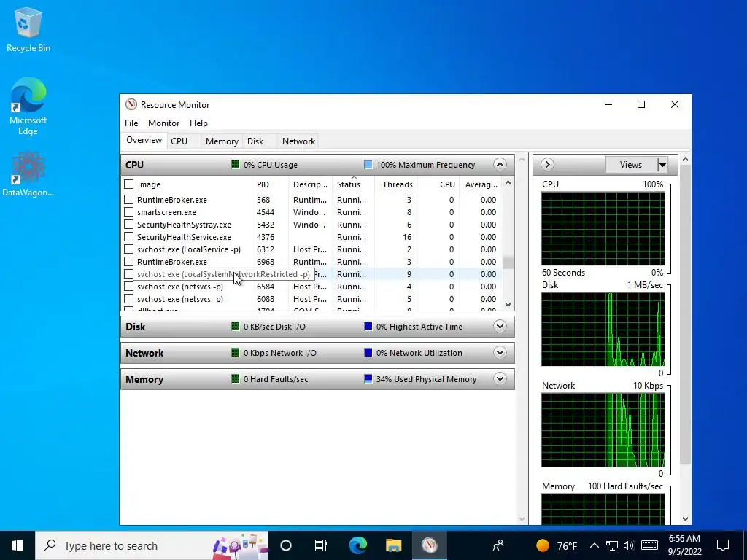747x560 pixels.
Task: Expand the Memory section chevron
Action: tap(500, 379)
